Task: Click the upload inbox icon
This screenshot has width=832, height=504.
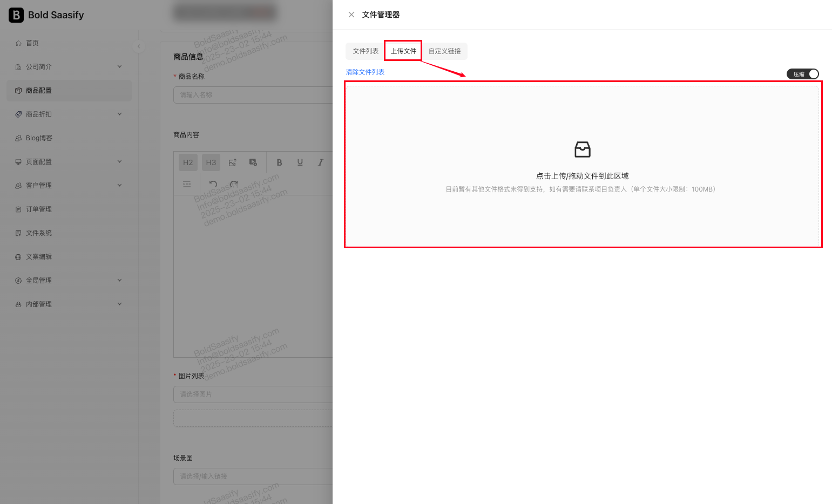Action: [x=583, y=149]
